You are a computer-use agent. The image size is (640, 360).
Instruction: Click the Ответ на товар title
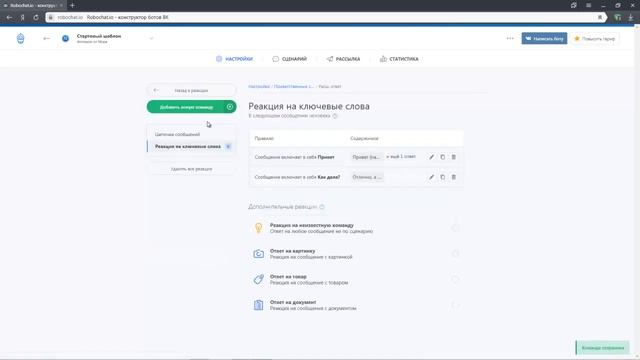pos(288,276)
